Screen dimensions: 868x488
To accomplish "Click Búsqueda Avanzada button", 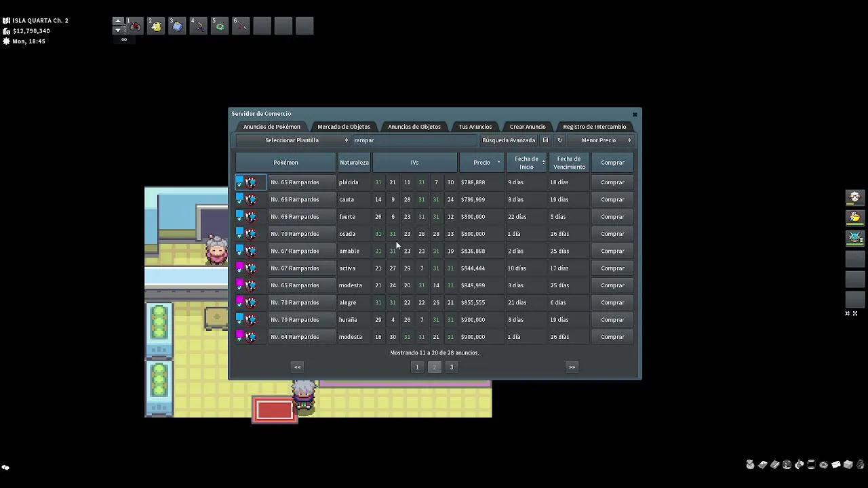I will (x=509, y=140).
